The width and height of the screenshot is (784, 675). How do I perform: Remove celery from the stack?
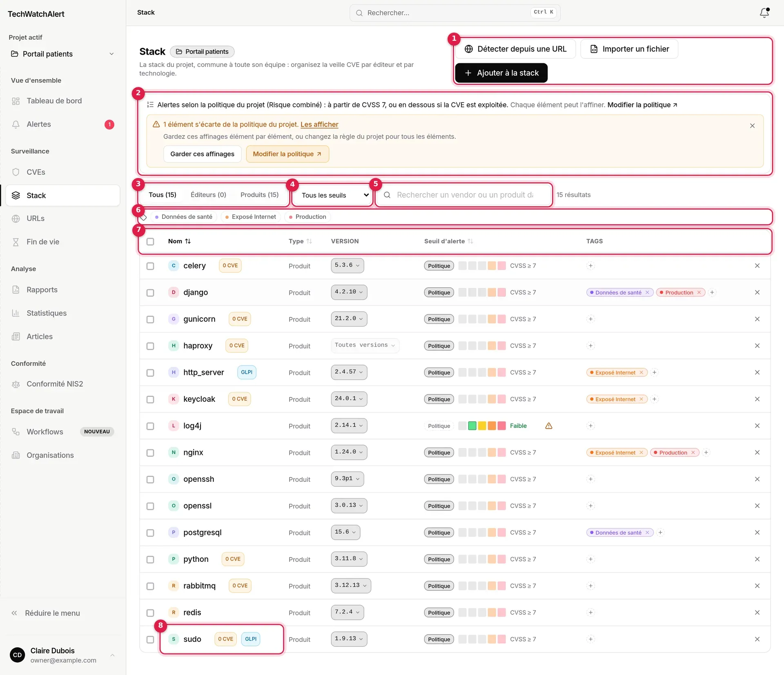757,266
